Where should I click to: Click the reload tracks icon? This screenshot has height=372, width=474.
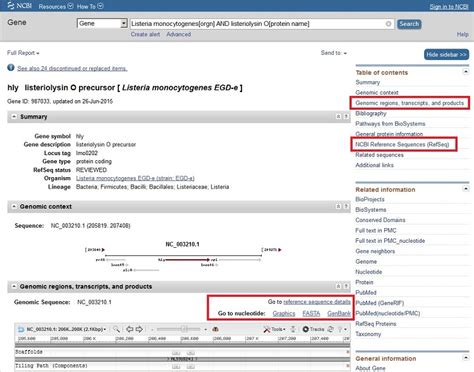coord(330,329)
